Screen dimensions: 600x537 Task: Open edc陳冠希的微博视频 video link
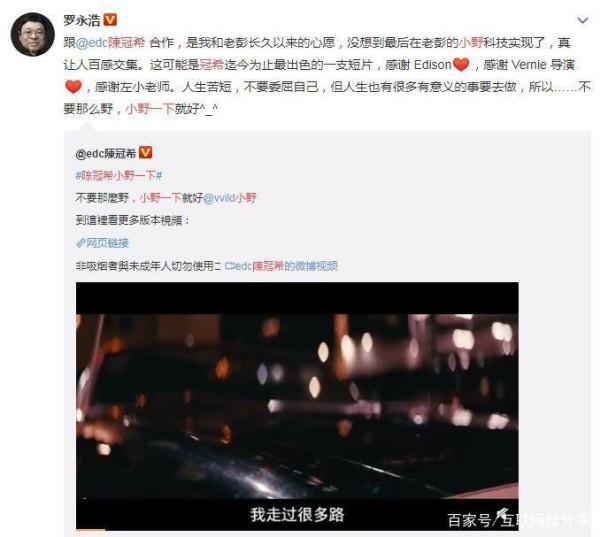[281, 266]
